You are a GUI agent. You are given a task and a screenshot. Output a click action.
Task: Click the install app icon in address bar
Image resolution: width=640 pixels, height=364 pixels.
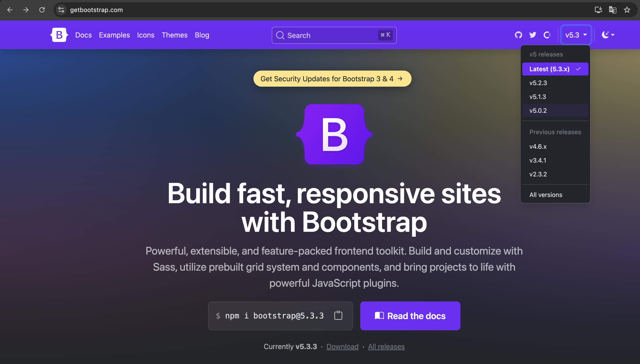598,10
